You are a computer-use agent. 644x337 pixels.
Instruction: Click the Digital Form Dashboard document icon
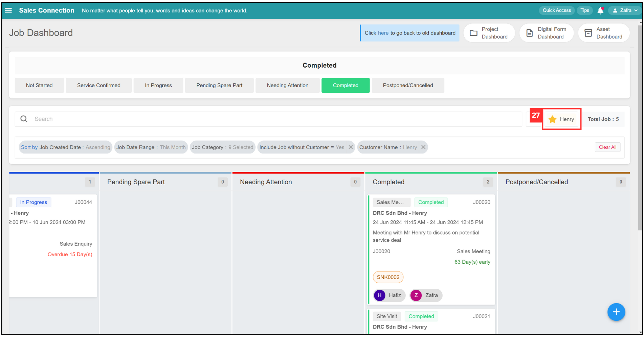529,33
